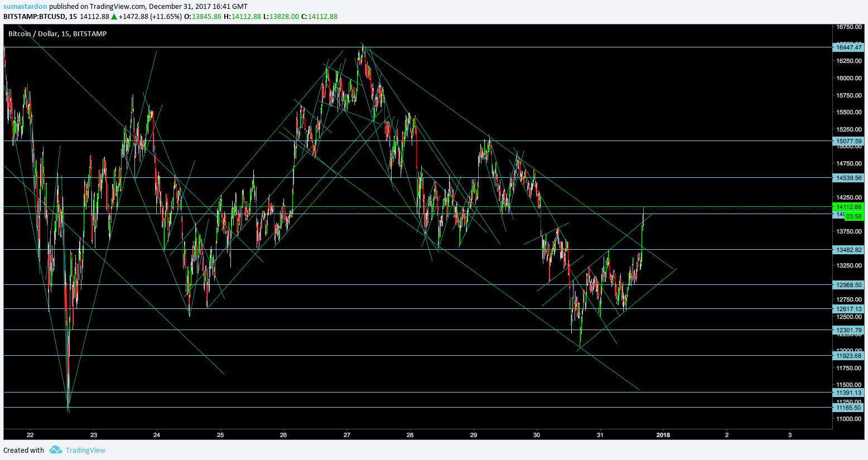Click the Created with caption text
Screen dimensions: 868x460
[x=23, y=451]
